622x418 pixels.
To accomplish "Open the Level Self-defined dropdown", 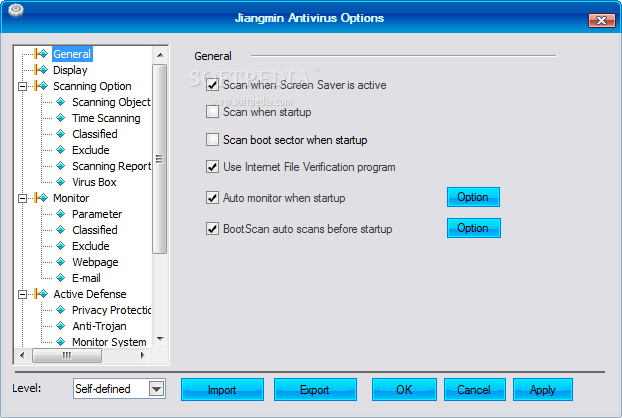I will tap(157, 389).
